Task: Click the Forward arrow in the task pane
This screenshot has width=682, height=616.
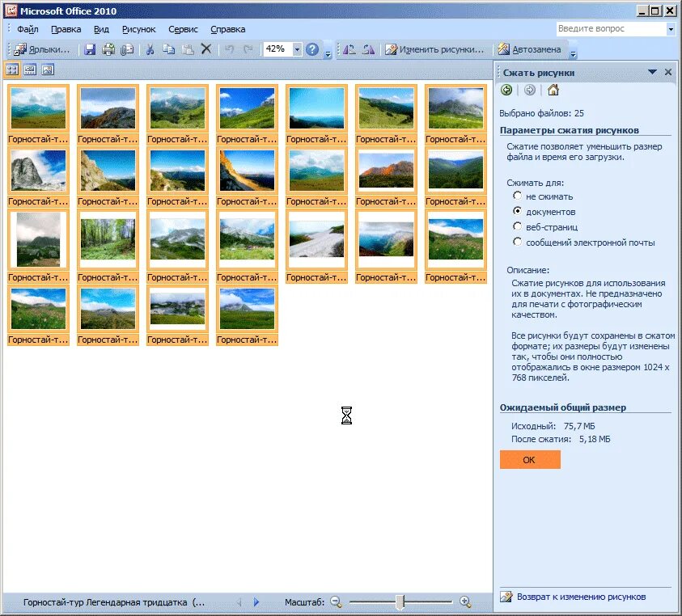Action: click(x=529, y=90)
